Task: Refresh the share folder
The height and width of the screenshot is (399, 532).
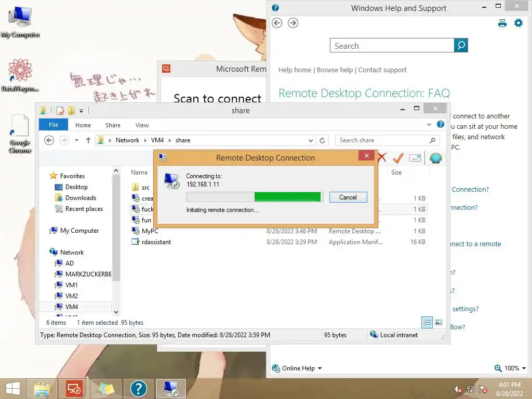Action: click(x=322, y=140)
